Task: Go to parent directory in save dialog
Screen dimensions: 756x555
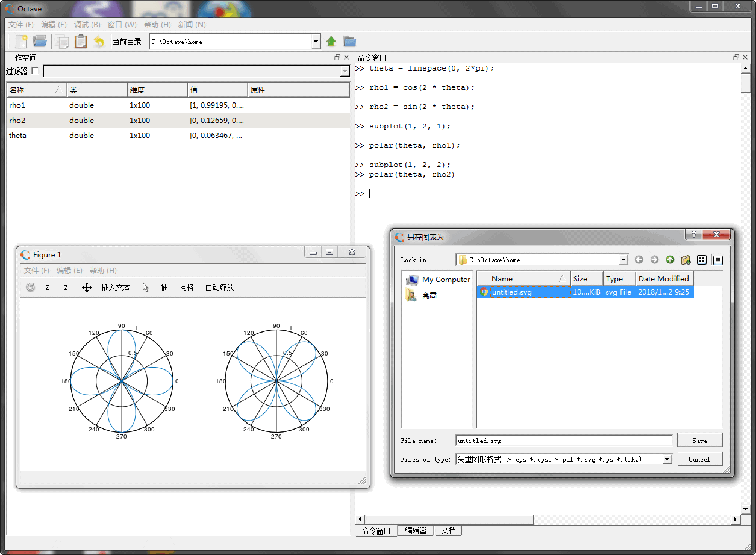Action: pos(670,260)
